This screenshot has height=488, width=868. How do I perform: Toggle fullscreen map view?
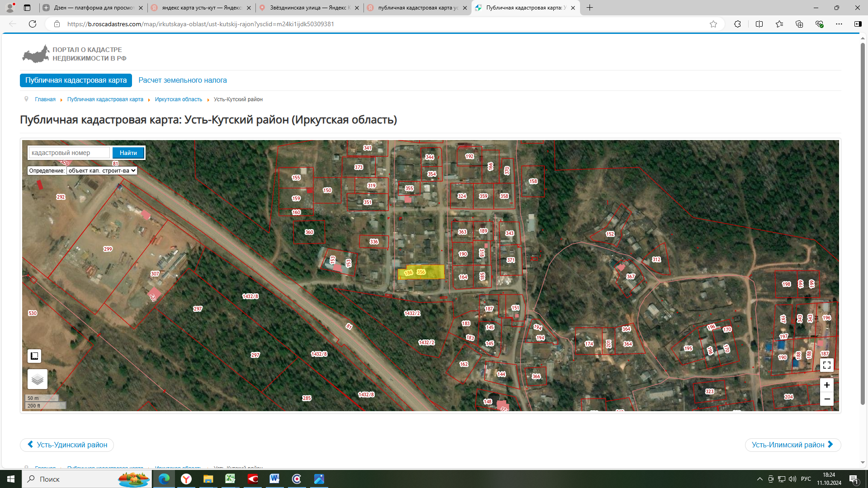click(x=827, y=365)
